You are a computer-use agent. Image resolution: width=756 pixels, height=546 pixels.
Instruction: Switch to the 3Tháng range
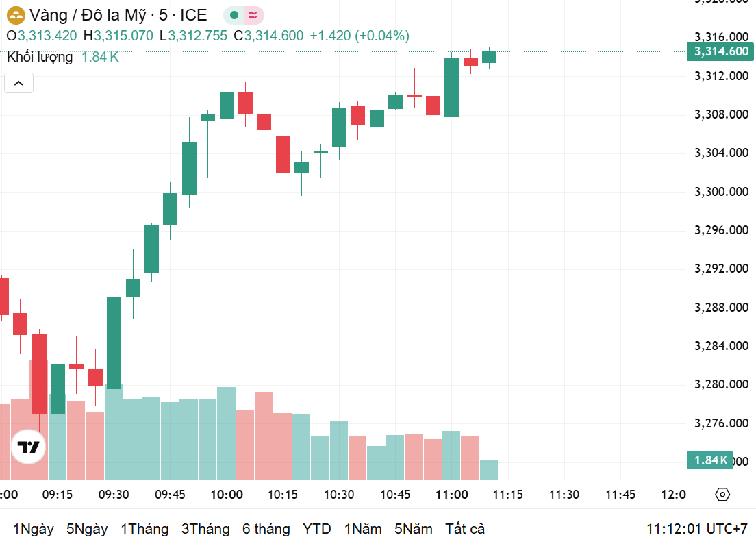[205, 529]
